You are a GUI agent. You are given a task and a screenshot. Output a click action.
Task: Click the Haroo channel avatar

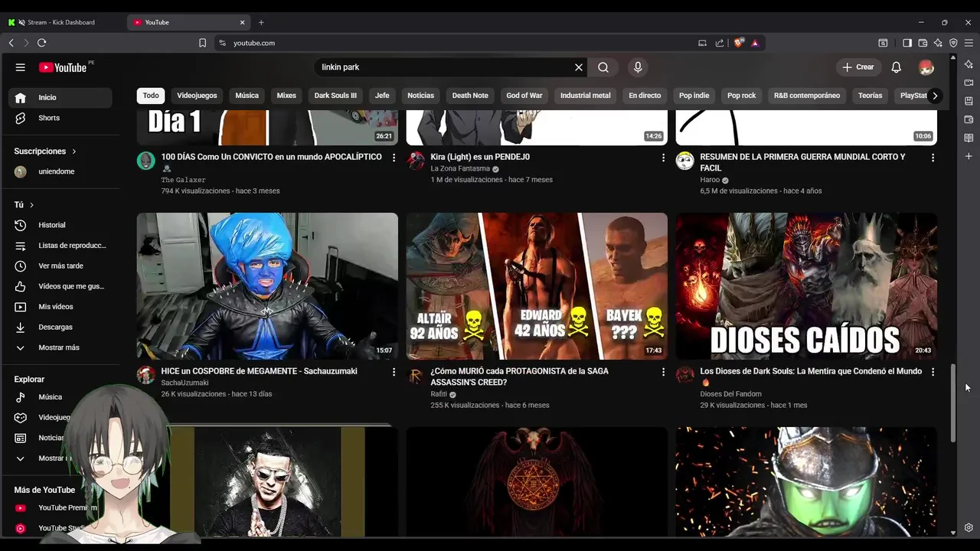(685, 161)
